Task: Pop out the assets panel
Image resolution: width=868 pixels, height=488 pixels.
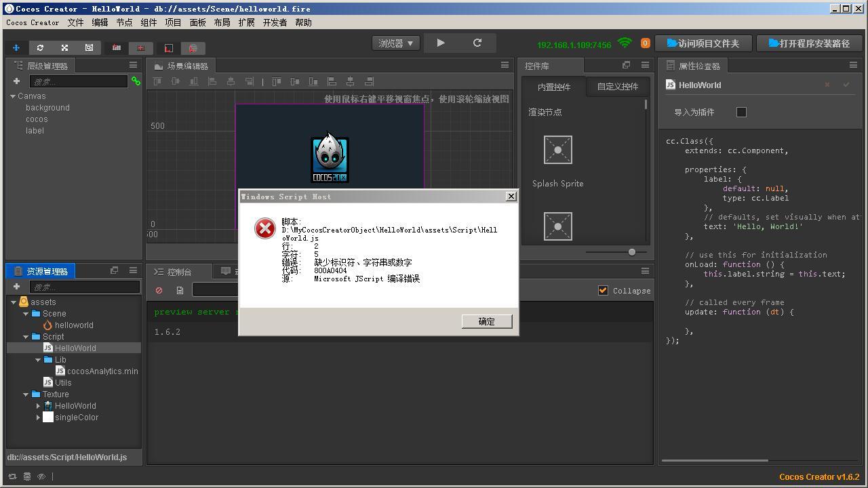Action: coord(114,270)
